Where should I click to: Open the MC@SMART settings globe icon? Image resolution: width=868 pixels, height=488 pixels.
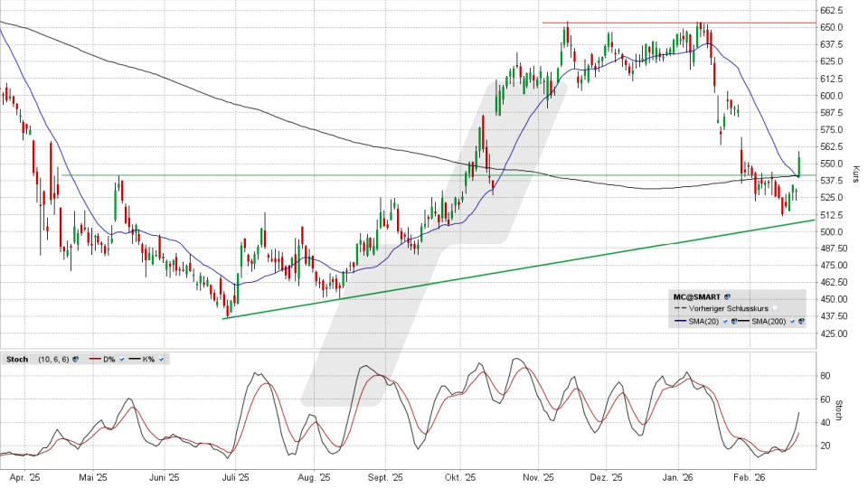(727, 296)
